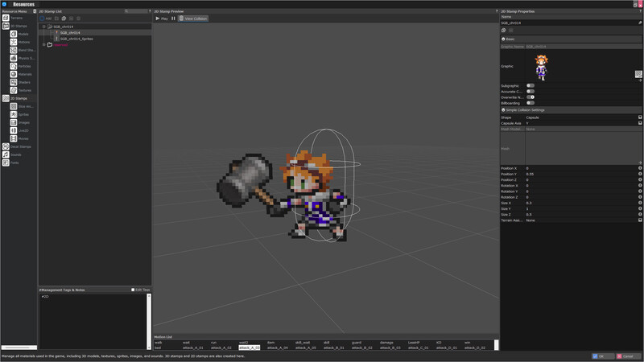This screenshot has height=362, width=644.
Task: Pause the 2D stamp preview
Action: pyautogui.click(x=173, y=19)
